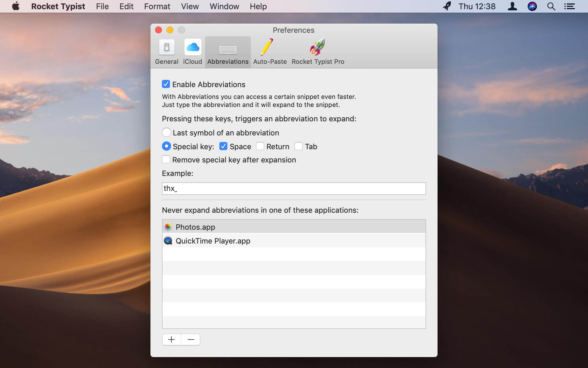The height and width of the screenshot is (368, 588).
Task: Select Last symbol of an abbreviation
Action: pyautogui.click(x=167, y=132)
